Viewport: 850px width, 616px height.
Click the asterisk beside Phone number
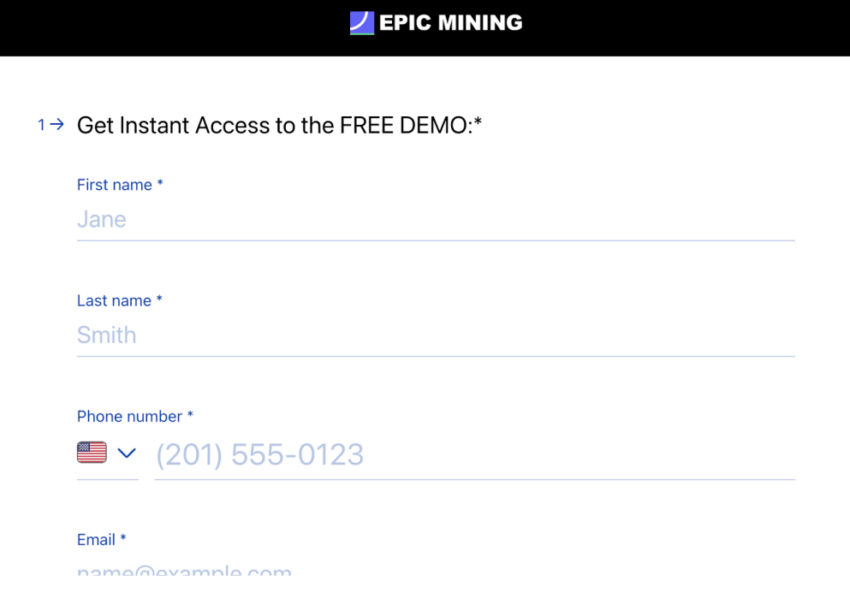[x=191, y=416]
